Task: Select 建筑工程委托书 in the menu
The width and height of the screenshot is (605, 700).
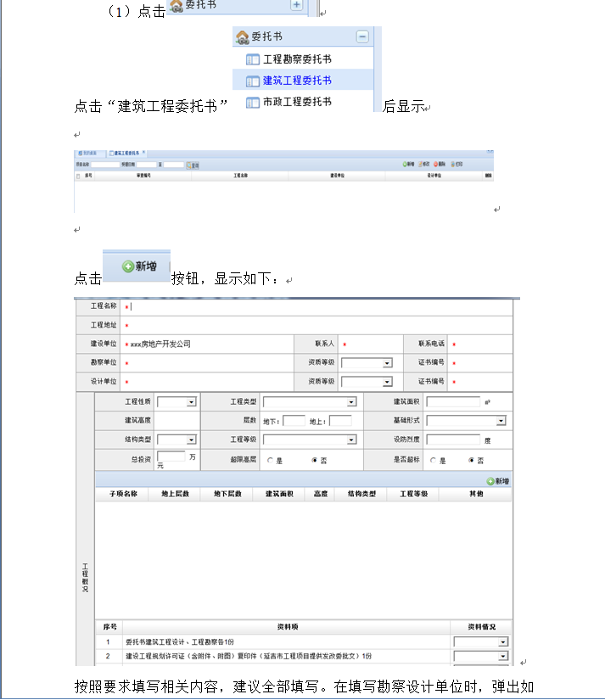Action: 296,81
